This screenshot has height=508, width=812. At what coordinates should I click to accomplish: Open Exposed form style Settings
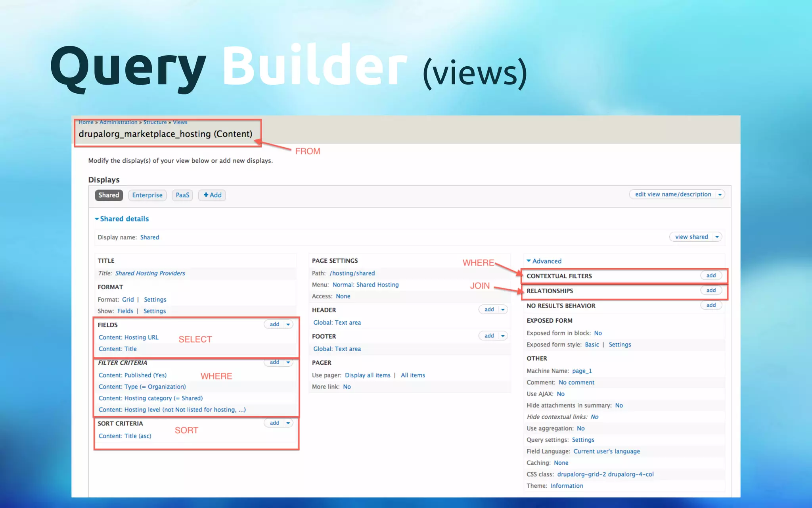[620, 344]
